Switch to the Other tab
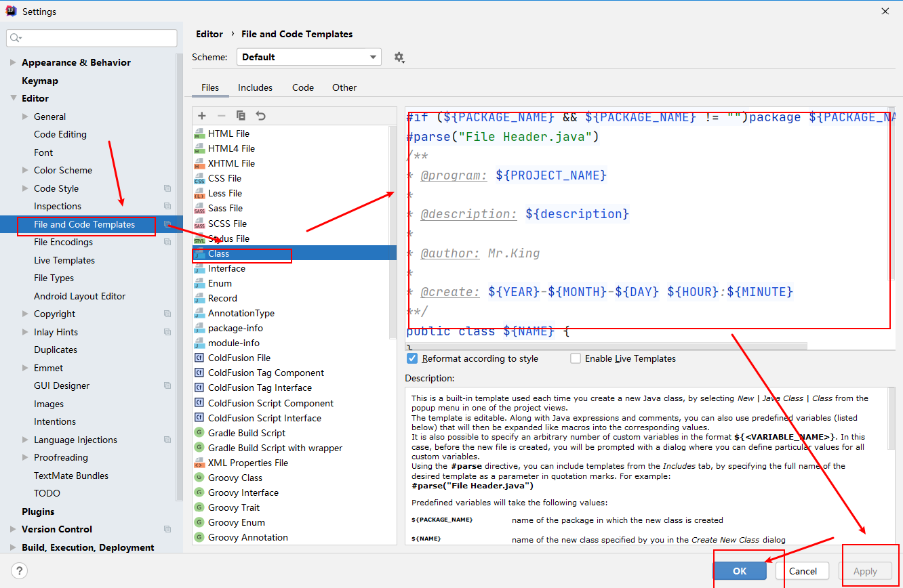This screenshot has height=588, width=903. click(x=344, y=87)
